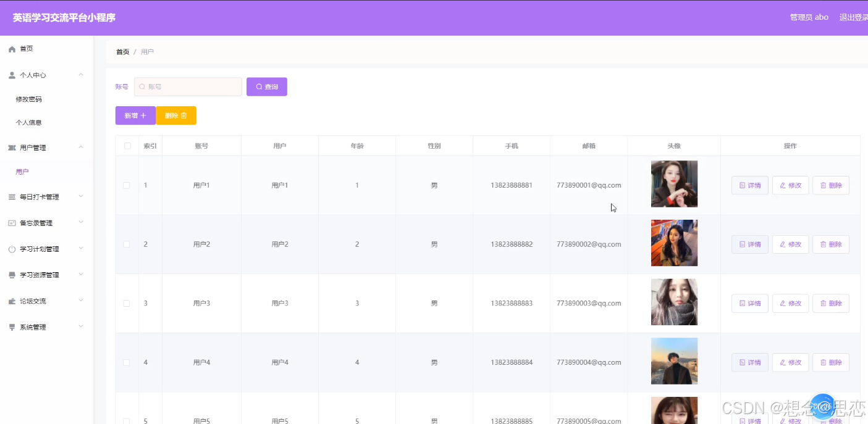Click the power icon beside 学习计划管理
The height and width of the screenshot is (424, 868).
12,249
